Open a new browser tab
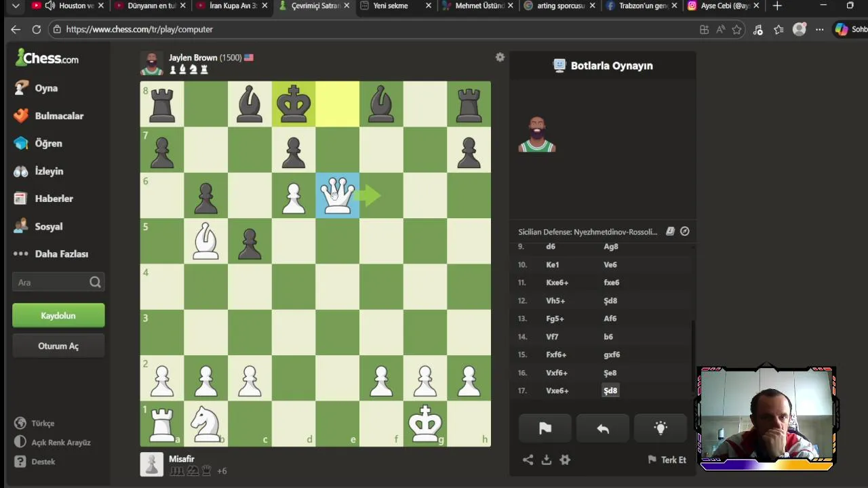This screenshot has width=868, height=488. [777, 6]
